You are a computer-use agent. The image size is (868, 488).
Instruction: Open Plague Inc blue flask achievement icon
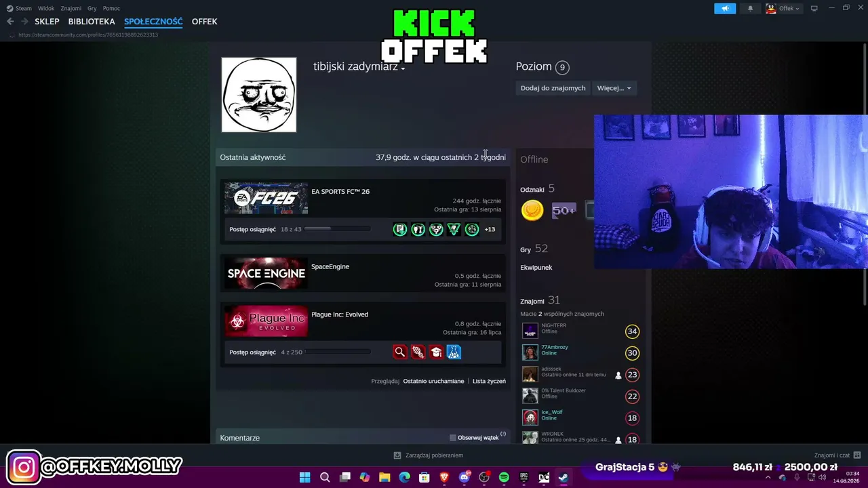pyautogui.click(x=454, y=352)
